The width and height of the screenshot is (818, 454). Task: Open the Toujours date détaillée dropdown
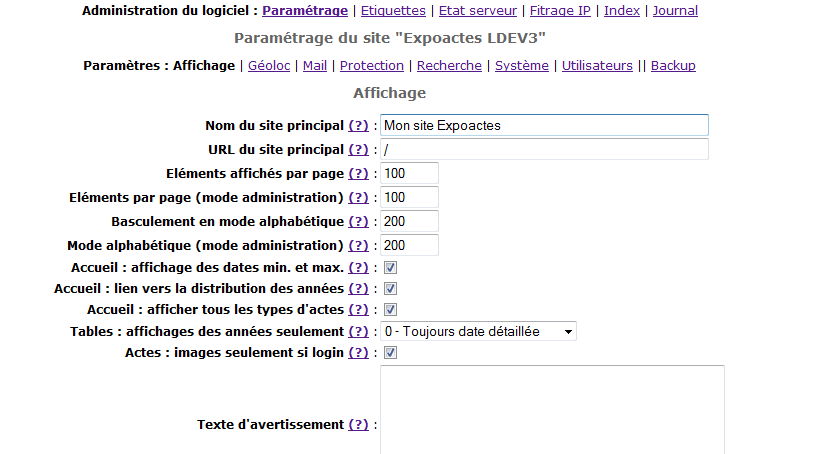coord(478,332)
